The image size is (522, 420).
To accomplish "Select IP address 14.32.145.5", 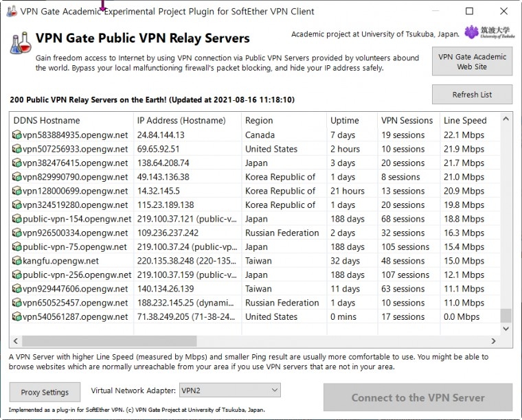I will point(159,191).
